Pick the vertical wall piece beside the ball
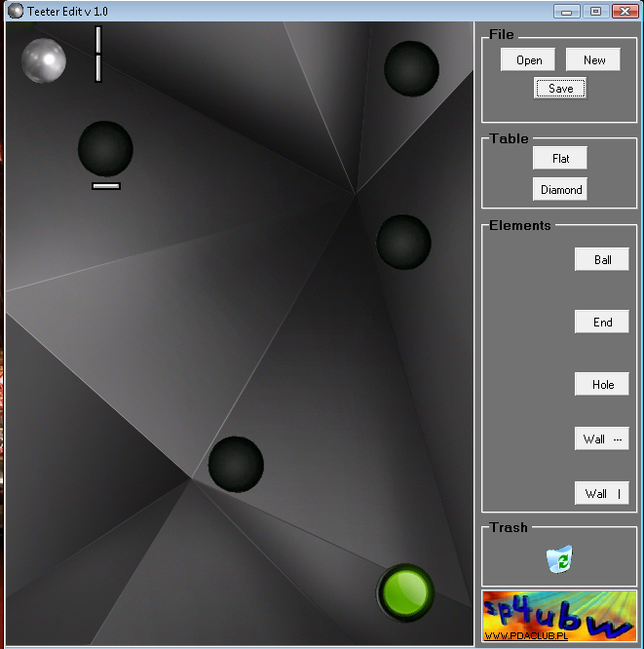Image resolution: width=644 pixels, height=649 pixels. (x=98, y=55)
